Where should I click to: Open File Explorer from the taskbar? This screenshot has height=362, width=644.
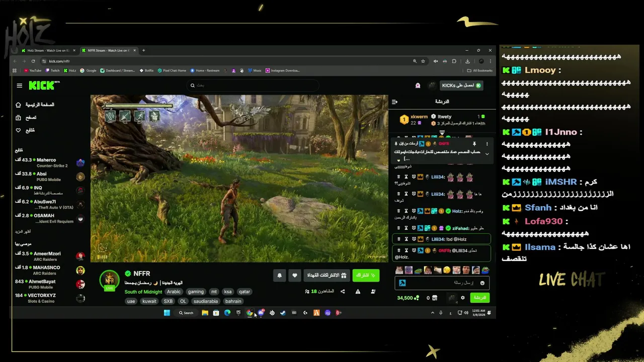pos(205,313)
